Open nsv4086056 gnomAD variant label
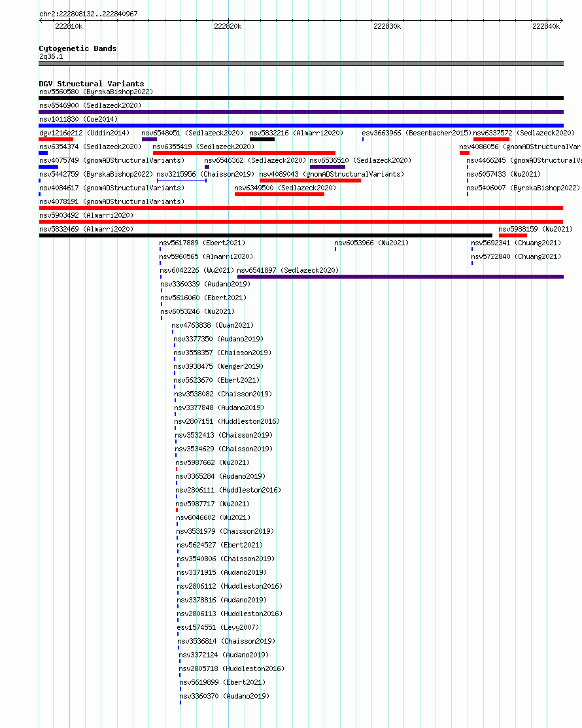The width and height of the screenshot is (582, 728). (521, 147)
